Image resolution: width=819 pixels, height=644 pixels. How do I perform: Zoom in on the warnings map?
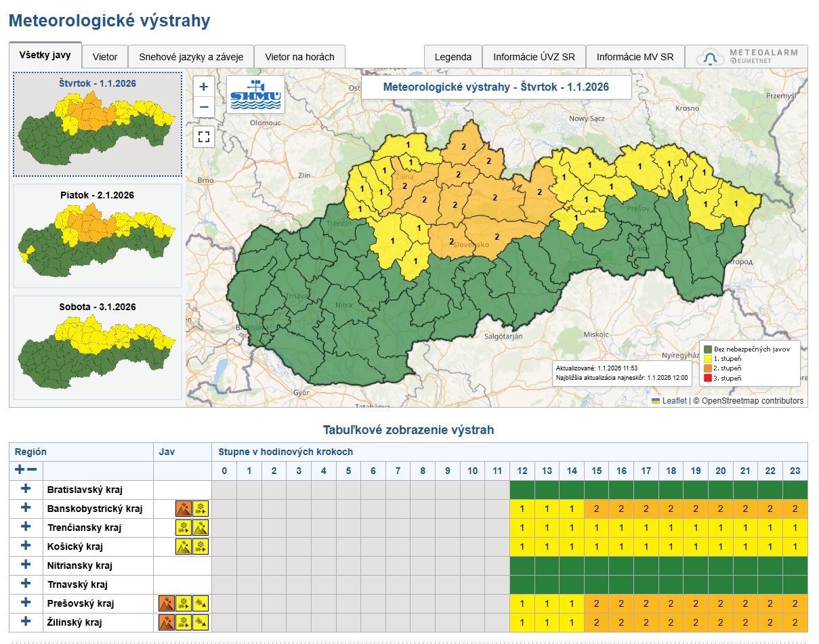click(203, 87)
